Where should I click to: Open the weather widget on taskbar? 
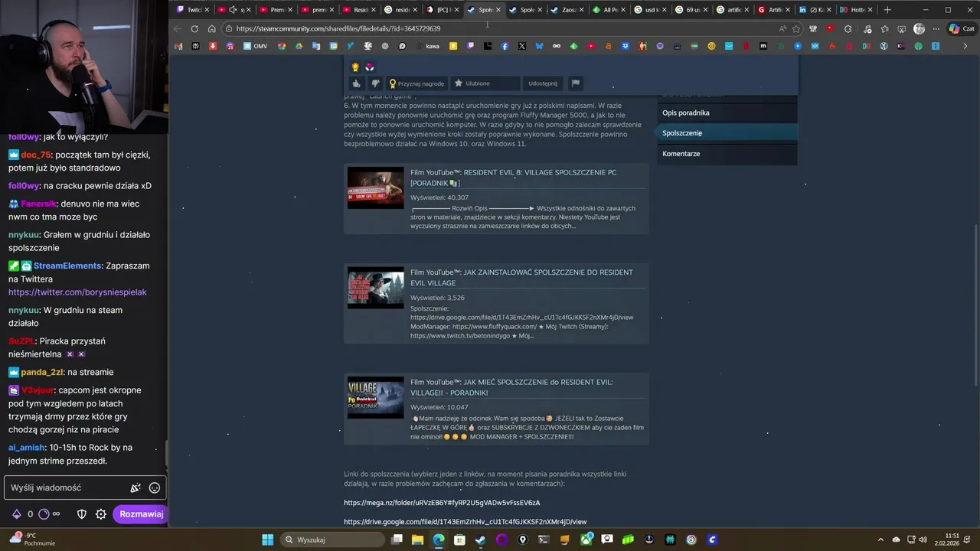[x=32, y=540]
